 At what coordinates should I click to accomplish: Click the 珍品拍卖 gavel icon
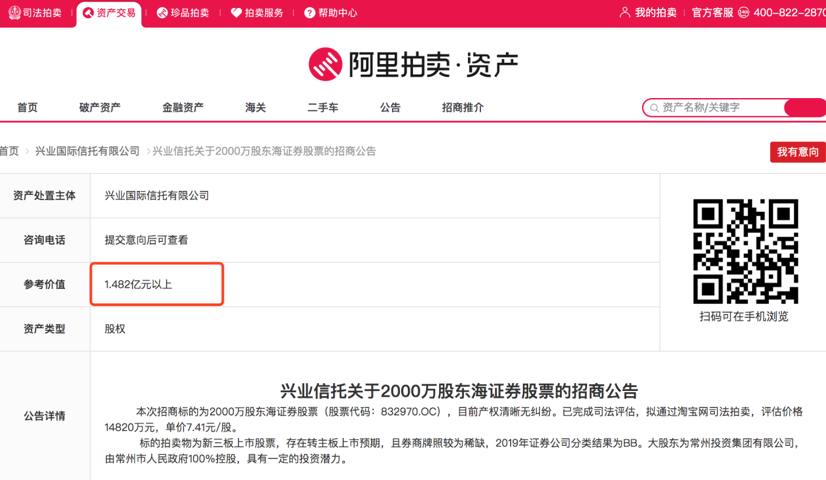[162, 13]
